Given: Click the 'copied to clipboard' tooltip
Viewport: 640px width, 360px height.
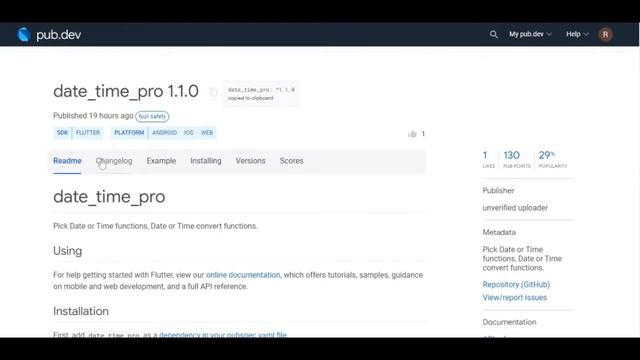Looking at the screenshot, I should click(261, 94).
